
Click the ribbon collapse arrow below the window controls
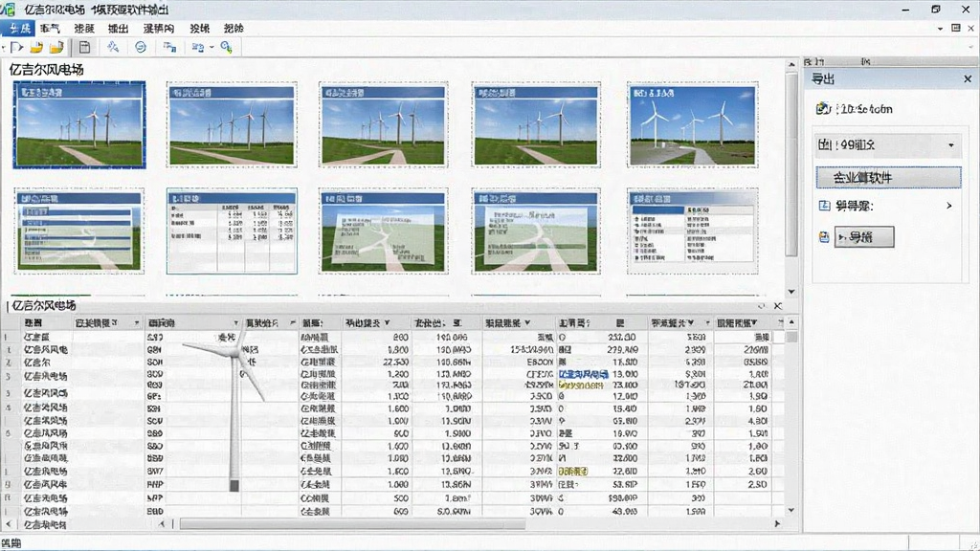[940, 28]
